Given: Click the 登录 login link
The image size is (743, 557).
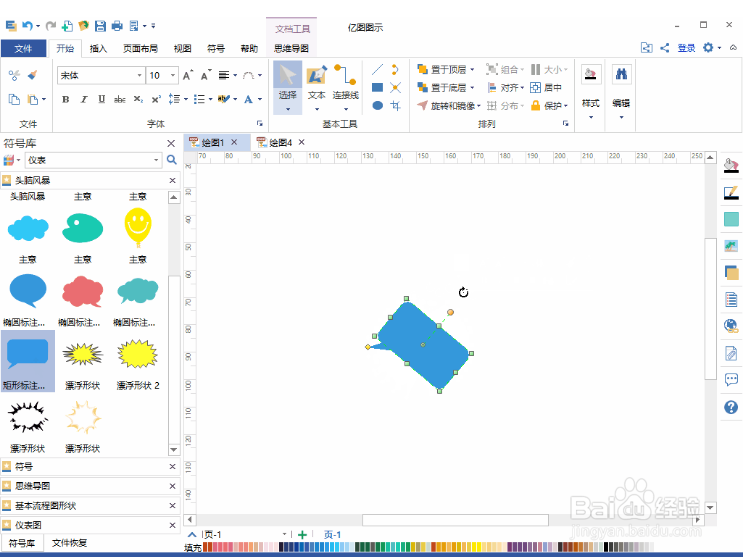Looking at the screenshot, I should [686, 48].
